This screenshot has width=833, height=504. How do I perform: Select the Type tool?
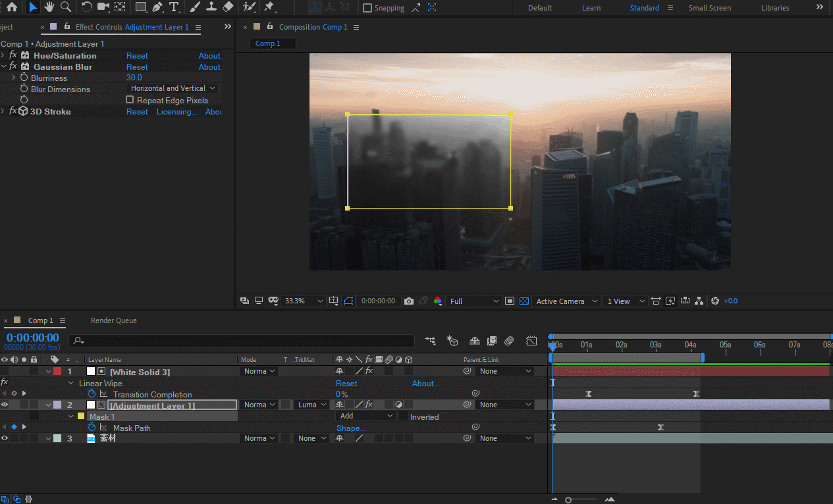click(174, 7)
